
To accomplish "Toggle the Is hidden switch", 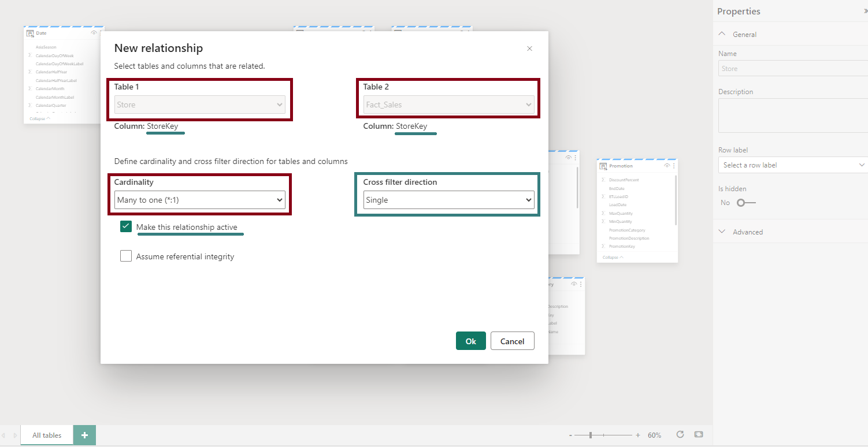I will 745,203.
